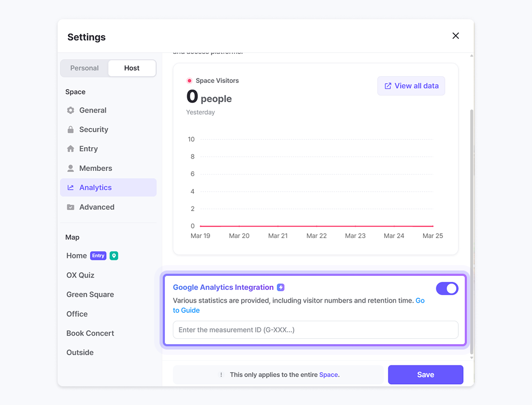Click the green location pin icon next to Home
The height and width of the screenshot is (405, 532).
114,256
